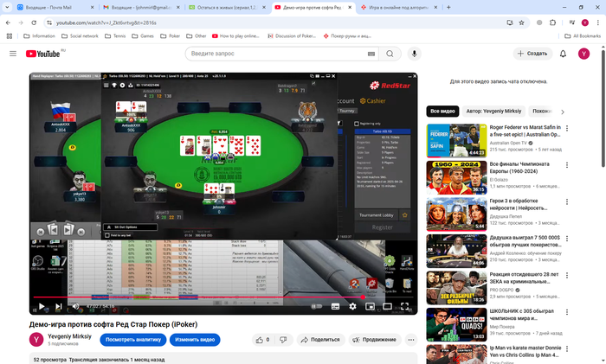The width and height of the screenshot is (606, 364).
Task: Click the Создать create button
Action: 532,54
